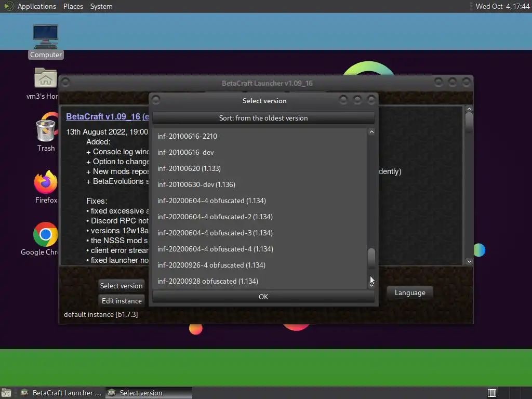Click Select version dialog window menu button
Viewport: 532px width, 399px height.
156,100
